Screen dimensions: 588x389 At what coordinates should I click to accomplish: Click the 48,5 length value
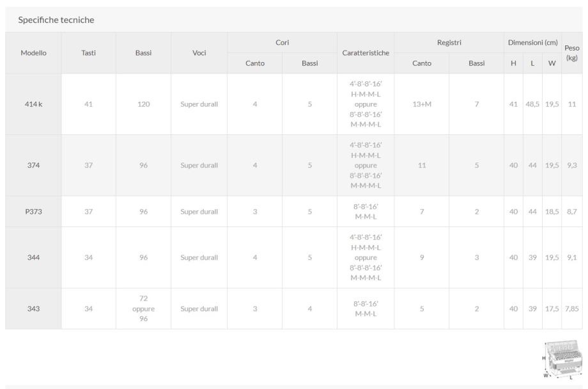click(x=532, y=104)
